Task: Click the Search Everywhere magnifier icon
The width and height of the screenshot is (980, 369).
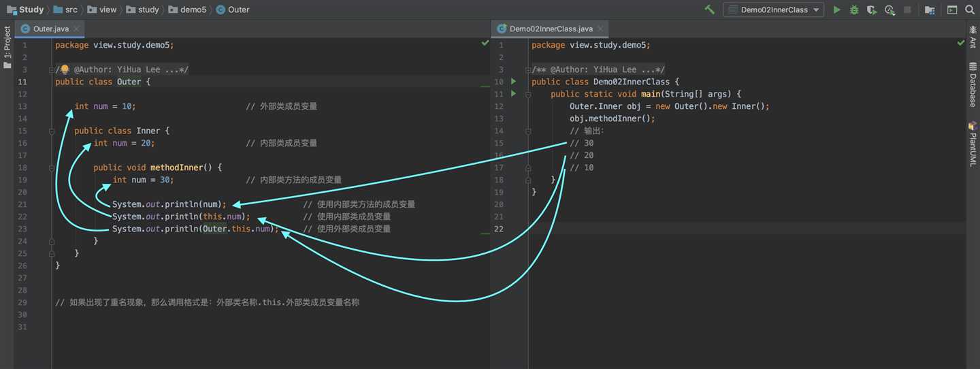Action: (x=970, y=10)
